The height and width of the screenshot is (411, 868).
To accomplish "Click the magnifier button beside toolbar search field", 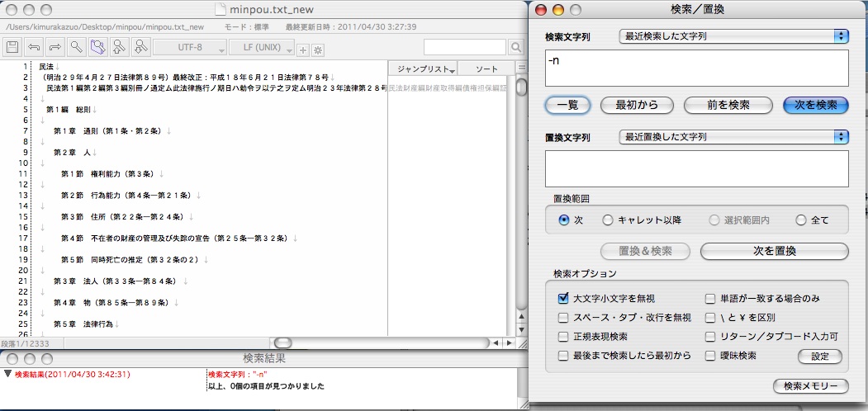I will (515, 47).
